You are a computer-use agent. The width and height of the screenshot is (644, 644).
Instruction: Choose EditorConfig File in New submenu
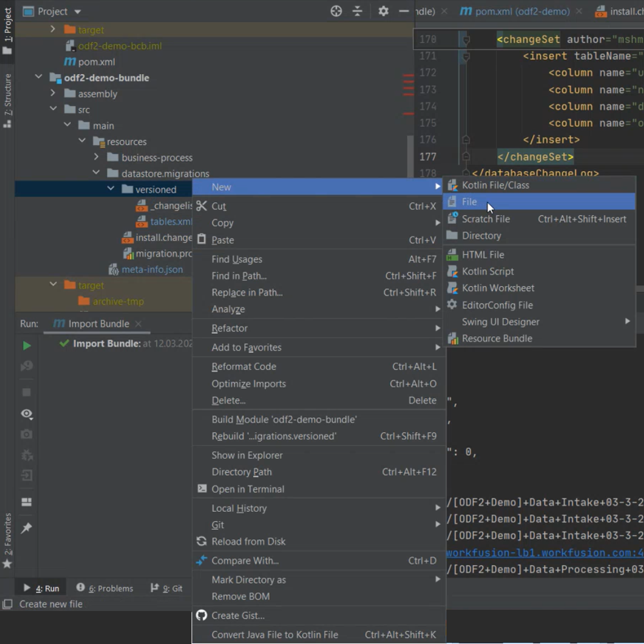(539, 305)
